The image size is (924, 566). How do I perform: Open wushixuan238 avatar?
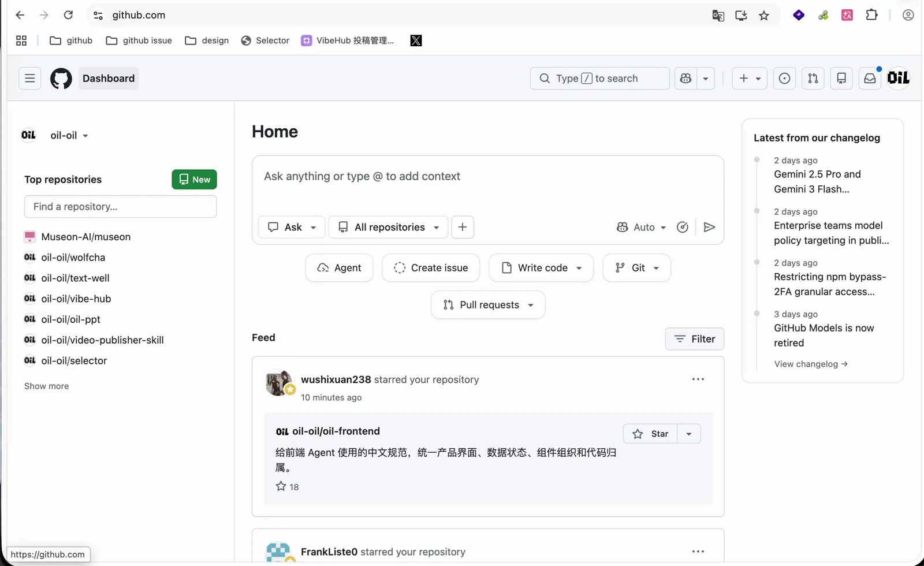[x=278, y=383]
